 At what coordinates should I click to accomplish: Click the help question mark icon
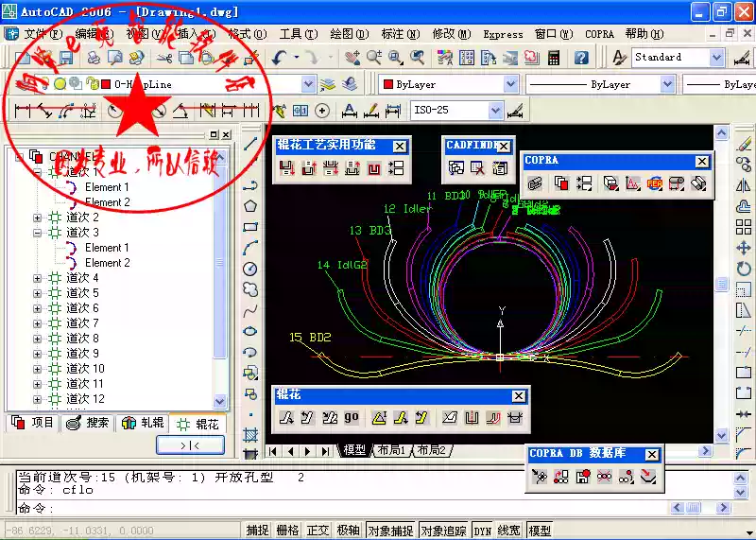point(581,58)
